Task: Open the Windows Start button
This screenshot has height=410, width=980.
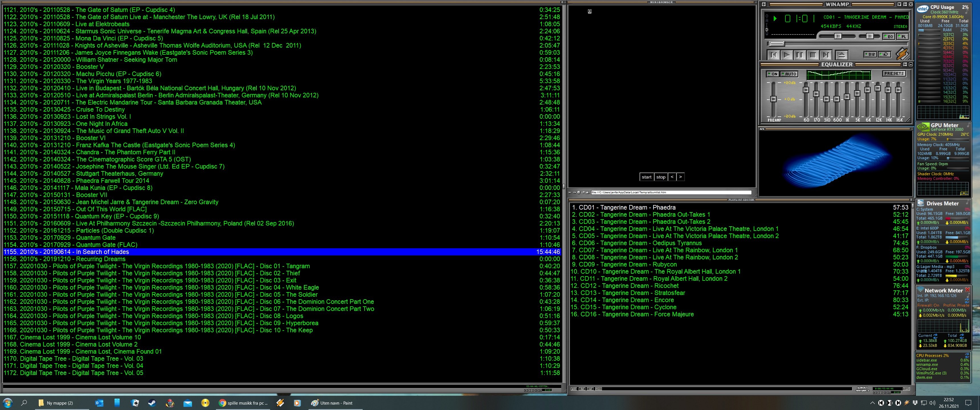Action: tap(8, 403)
